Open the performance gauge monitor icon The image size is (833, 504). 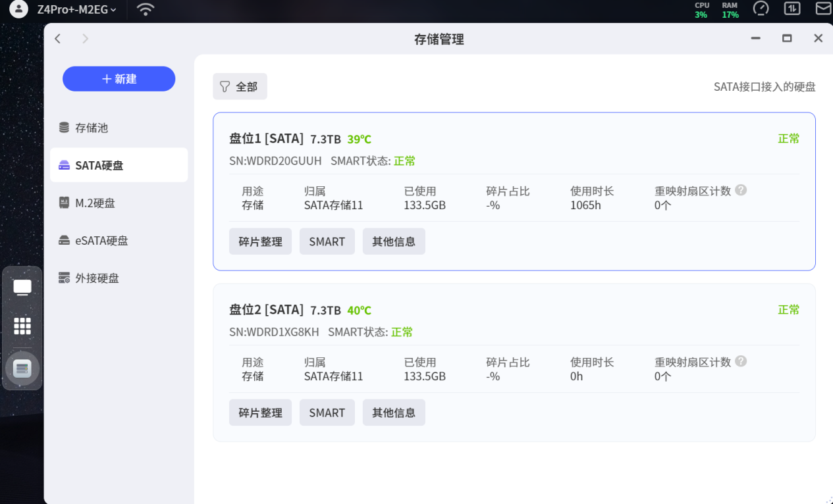pos(761,9)
